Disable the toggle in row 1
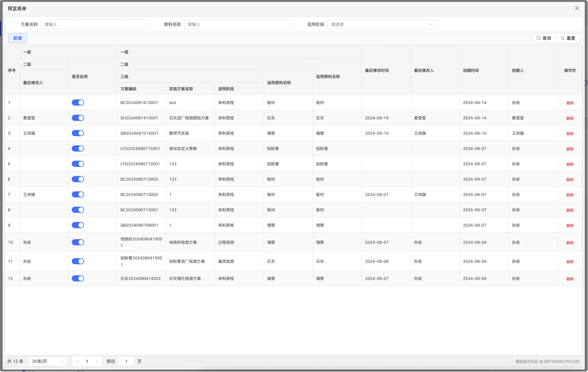588x372 pixels. click(78, 103)
